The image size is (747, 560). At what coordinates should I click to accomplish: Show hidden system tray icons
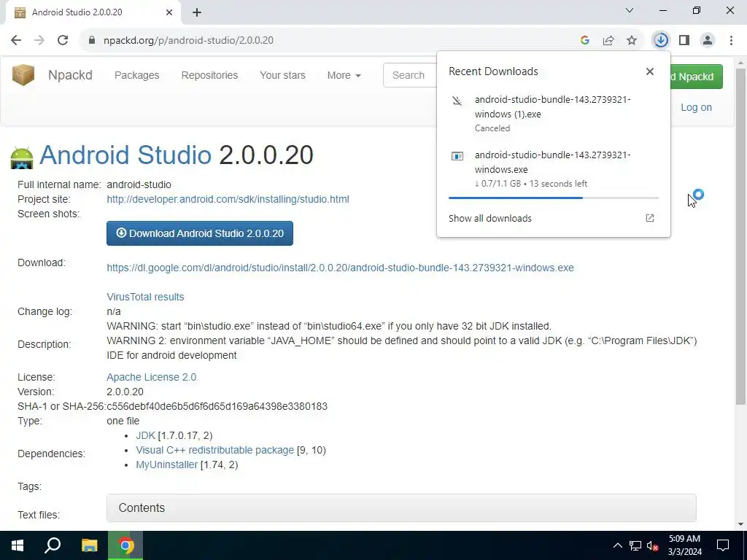[617, 545]
